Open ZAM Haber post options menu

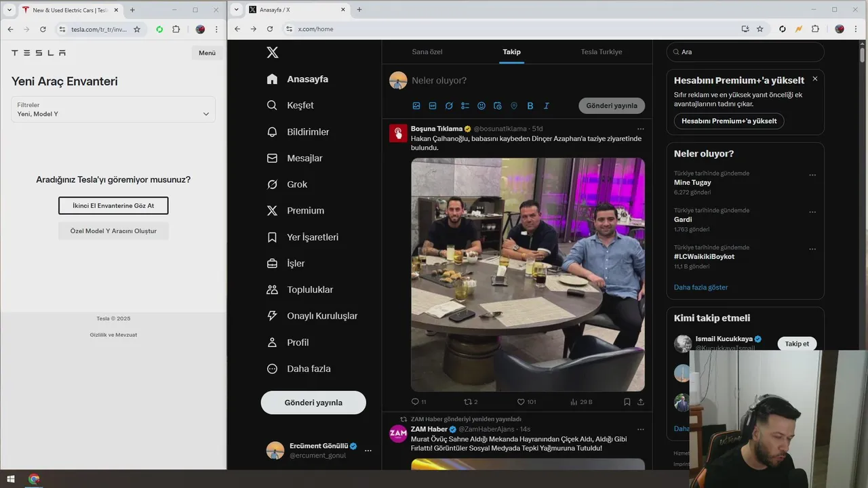pos(641,429)
